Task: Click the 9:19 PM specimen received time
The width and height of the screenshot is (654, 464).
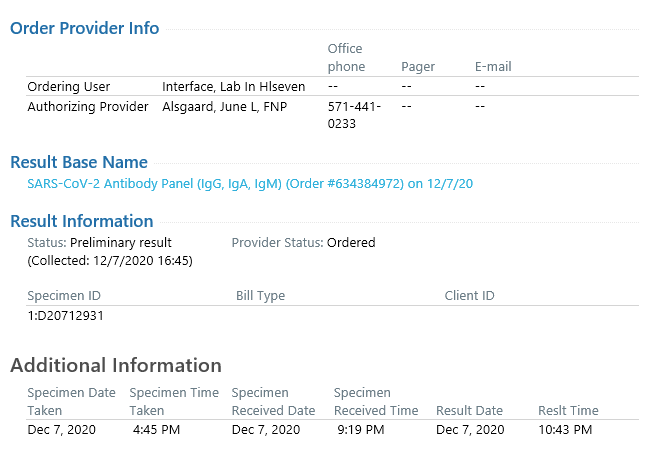Action: click(x=361, y=429)
